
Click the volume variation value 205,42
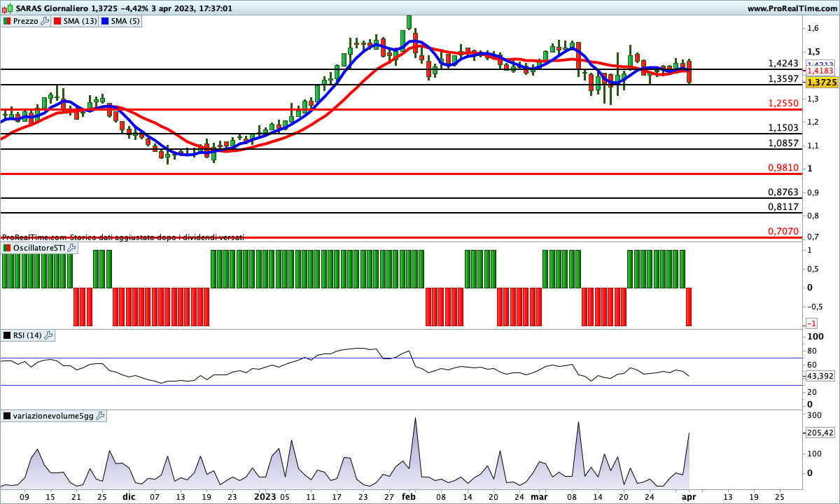[820, 433]
